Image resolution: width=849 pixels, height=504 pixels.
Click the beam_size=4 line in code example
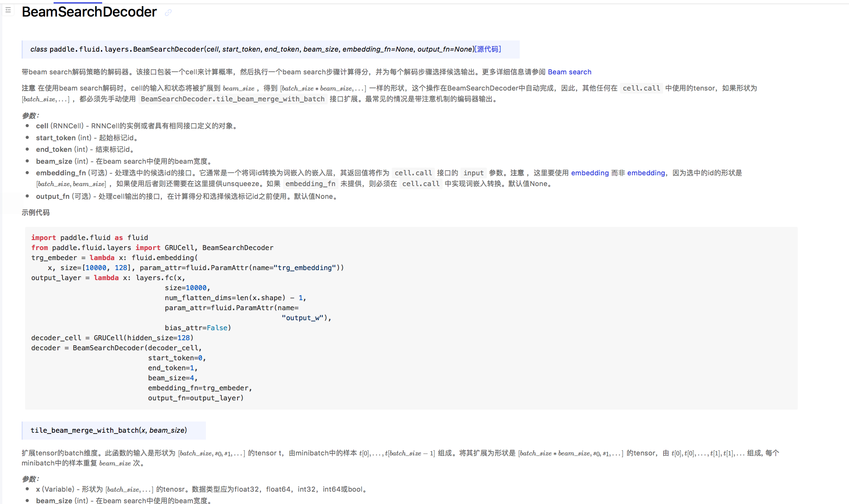point(172,378)
